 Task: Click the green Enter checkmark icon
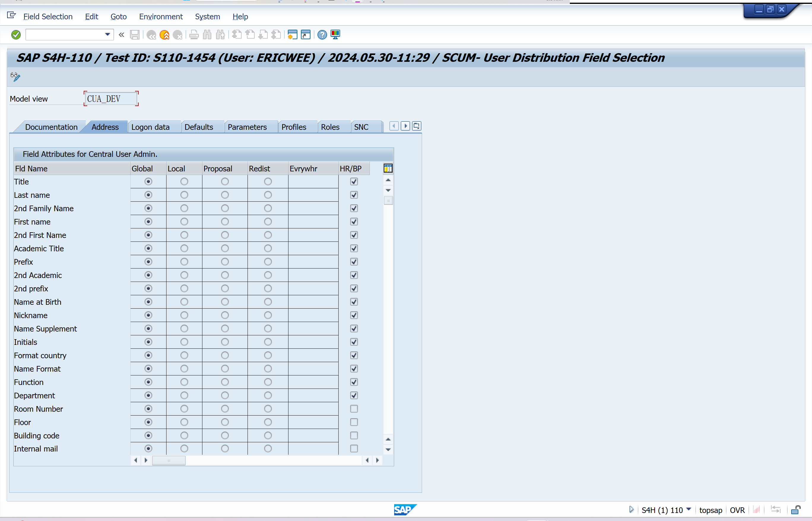pyautogui.click(x=16, y=34)
